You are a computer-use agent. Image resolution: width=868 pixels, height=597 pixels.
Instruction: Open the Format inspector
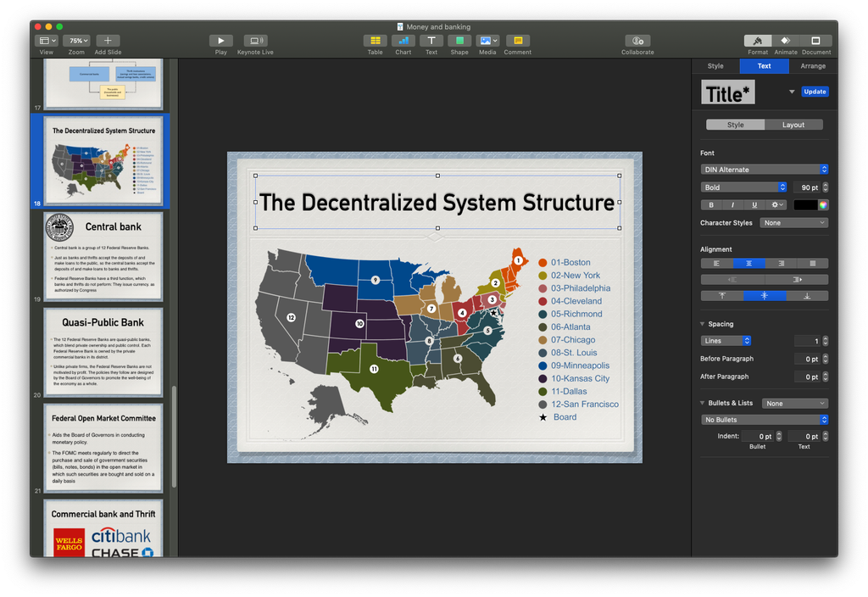758,41
